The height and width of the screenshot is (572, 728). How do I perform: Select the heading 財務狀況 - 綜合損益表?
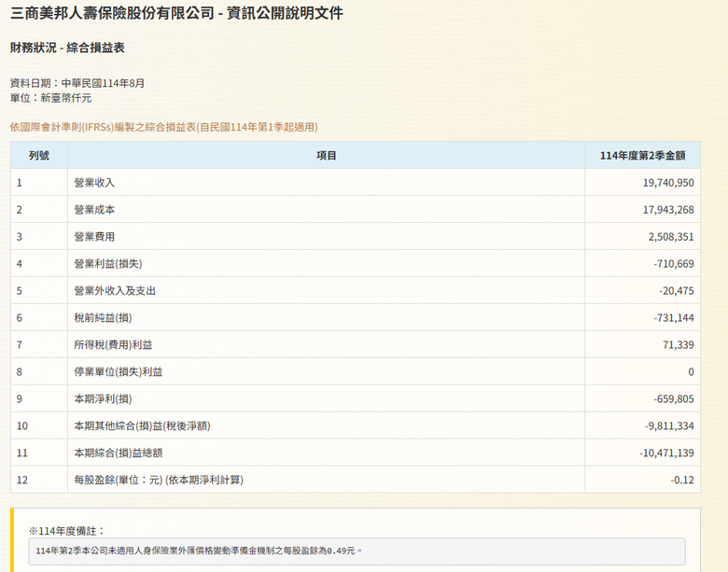[x=67, y=48]
